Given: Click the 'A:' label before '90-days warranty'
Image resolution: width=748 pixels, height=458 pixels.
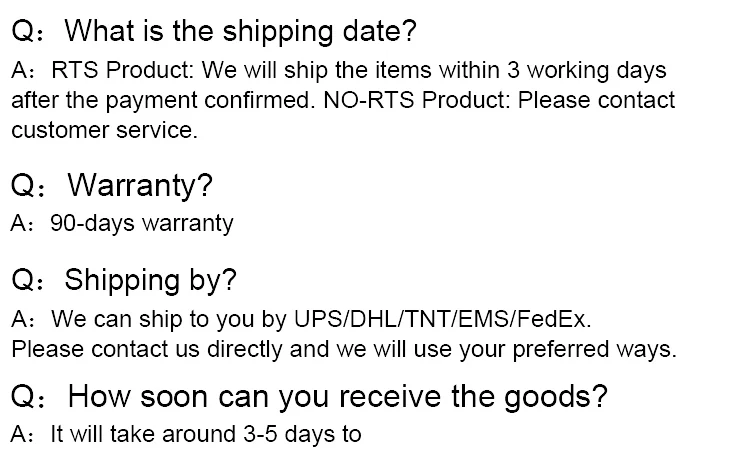Looking at the screenshot, I should pyautogui.click(x=24, y=223).
